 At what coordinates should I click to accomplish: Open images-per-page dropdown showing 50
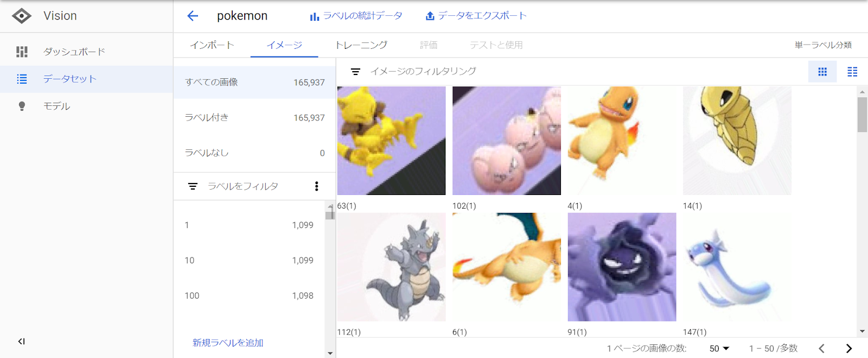pos(719,348)
